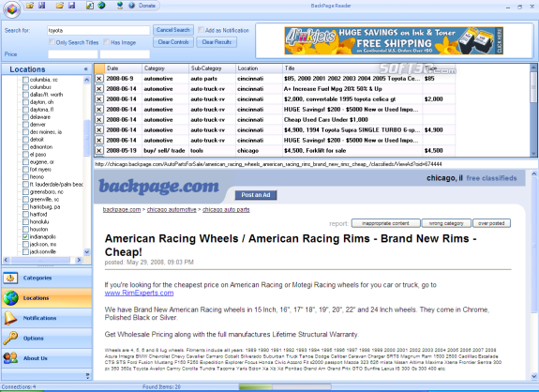Click the locations list scroll-down arrow
Image resolution: width=539 pixels, height=392 pixels.
[86, 251]
